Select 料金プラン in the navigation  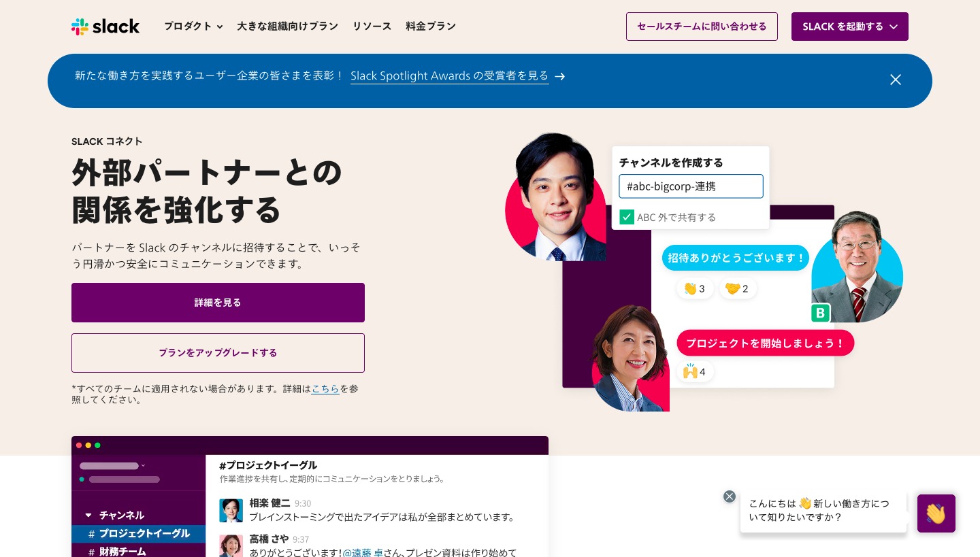(430, 27)
